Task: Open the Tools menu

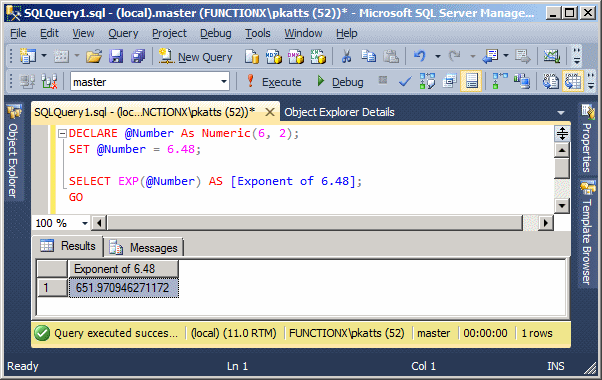Action: tap(258, 34)
